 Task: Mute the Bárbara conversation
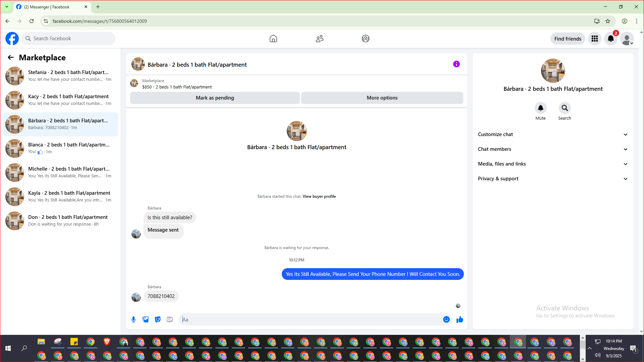click(x=540, y=108)
